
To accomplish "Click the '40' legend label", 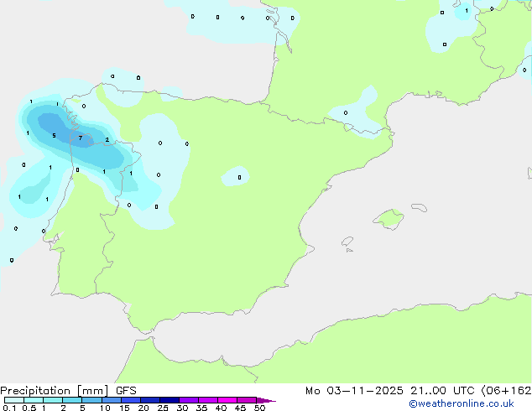I will pyautogui.click(x=221, y=408).
